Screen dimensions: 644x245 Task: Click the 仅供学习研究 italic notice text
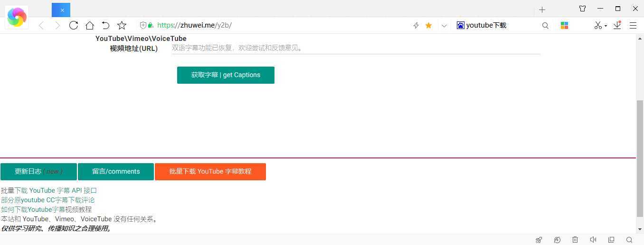pyautogui.click(x=56, y=228)
